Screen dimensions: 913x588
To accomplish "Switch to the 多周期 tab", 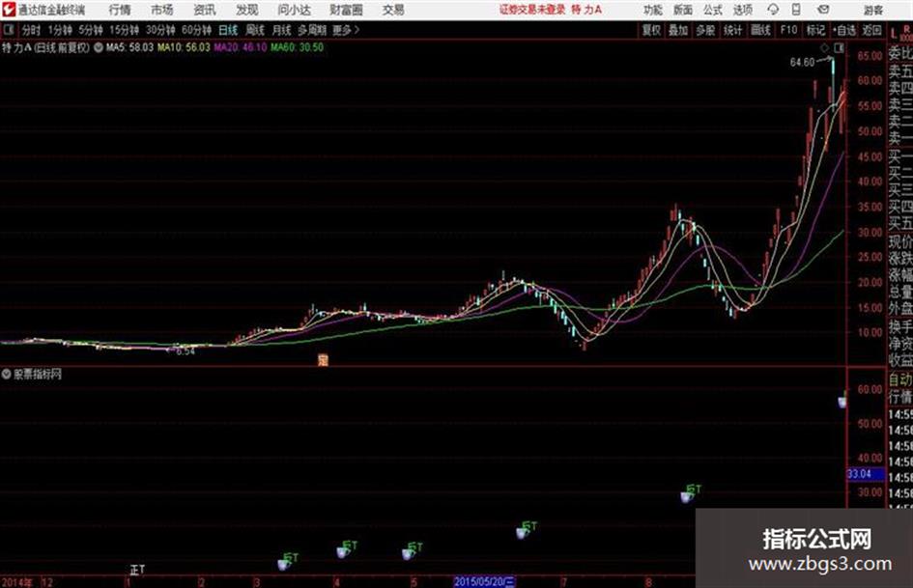I will click(312, 30).
